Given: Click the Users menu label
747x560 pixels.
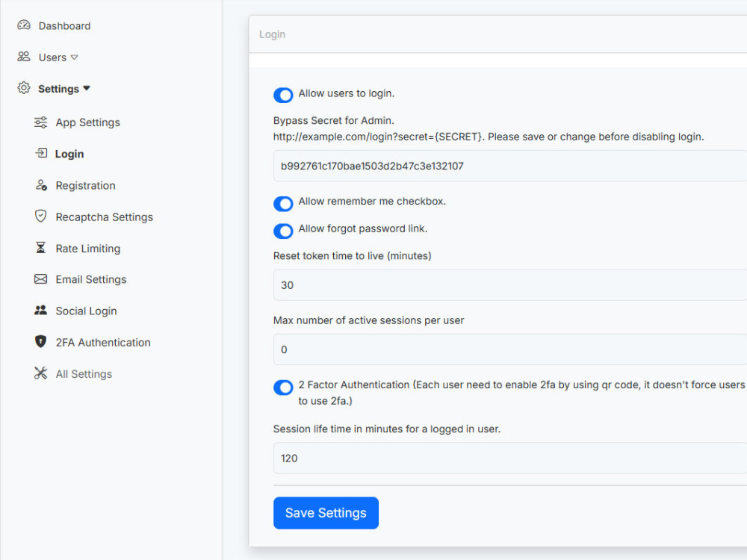Looking at the screenshot, I should click(52, 57).
